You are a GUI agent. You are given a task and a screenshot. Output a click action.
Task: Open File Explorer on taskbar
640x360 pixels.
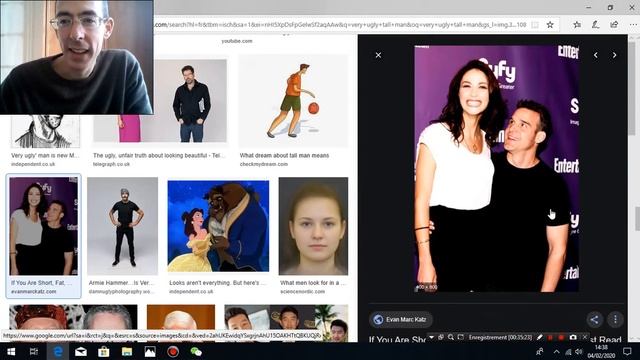point(127,351)
